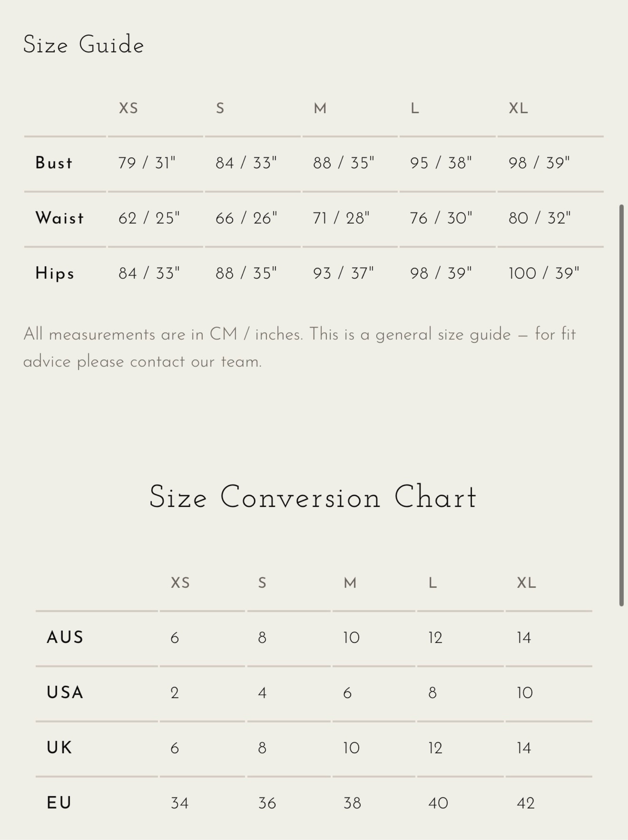Select Waist value 62 / 25" for XS
Image resolution: width=628 pixels, height=840 pixels.
click(149, 218)
